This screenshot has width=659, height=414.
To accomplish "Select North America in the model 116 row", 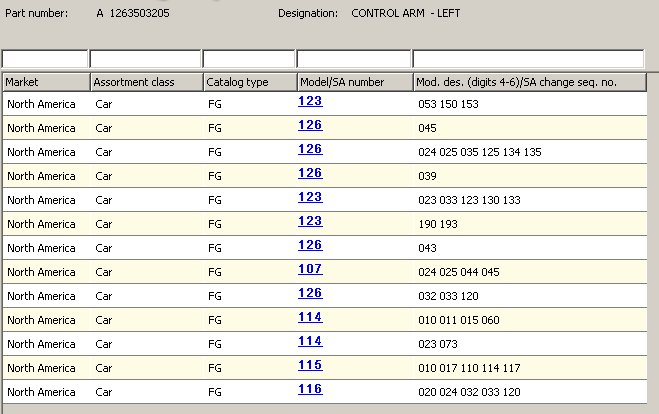I will pyautogui.click(x=41, y=392).
